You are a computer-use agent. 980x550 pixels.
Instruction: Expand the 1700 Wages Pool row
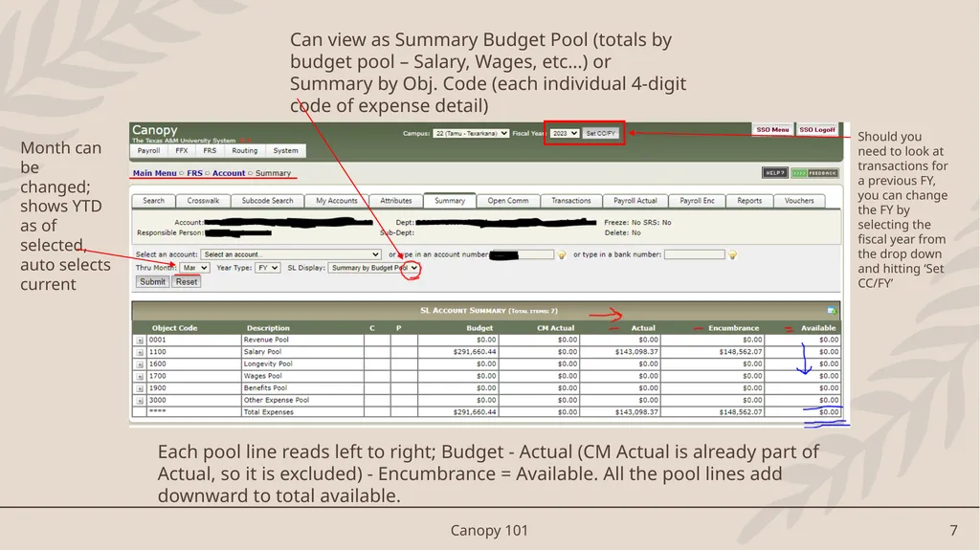pos(140,377)
